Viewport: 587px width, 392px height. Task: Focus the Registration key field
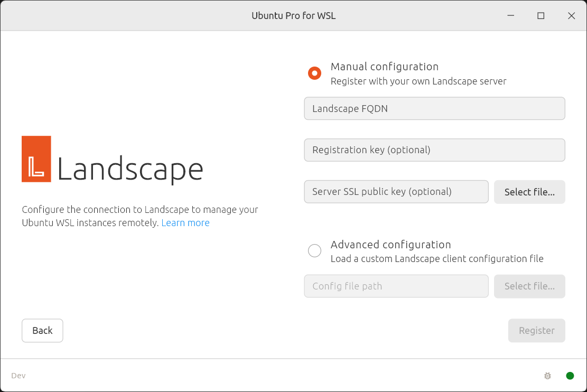pos(434,150)
